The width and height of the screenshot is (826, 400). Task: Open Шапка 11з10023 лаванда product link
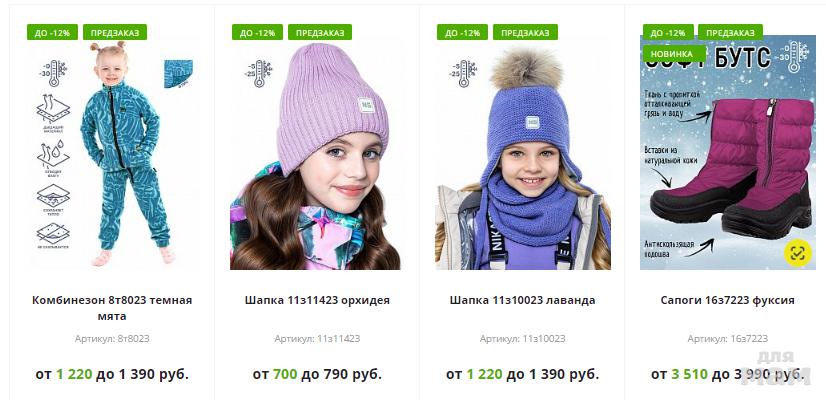(523, 300)
